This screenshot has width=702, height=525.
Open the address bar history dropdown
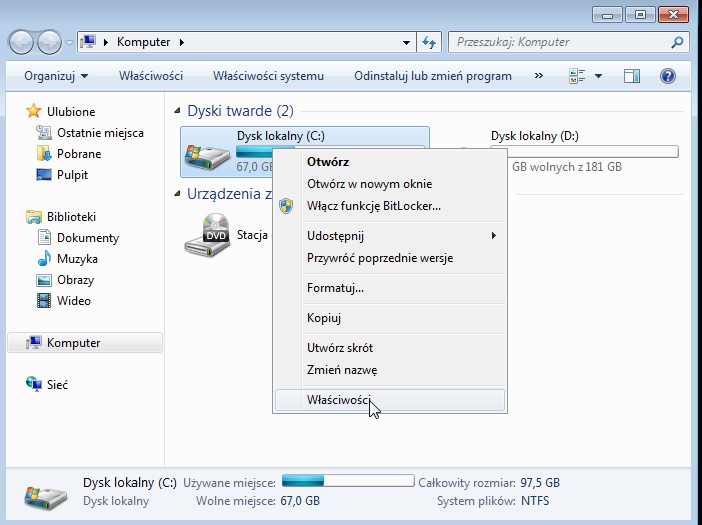[406, 43]
